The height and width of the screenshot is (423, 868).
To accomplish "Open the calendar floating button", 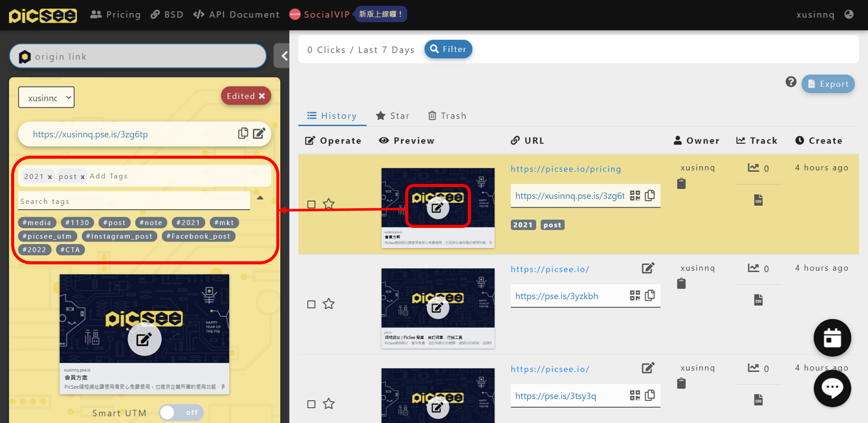I will (832, 338).
